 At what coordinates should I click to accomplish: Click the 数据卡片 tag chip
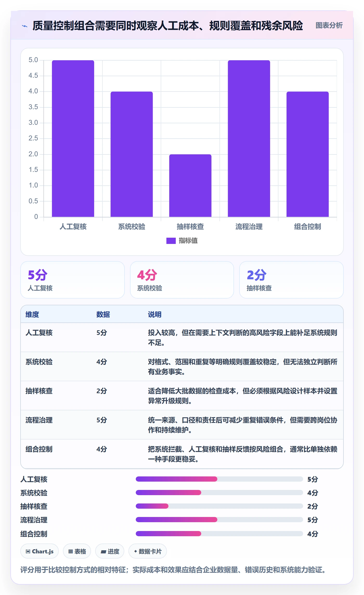(x=148, y=551)
